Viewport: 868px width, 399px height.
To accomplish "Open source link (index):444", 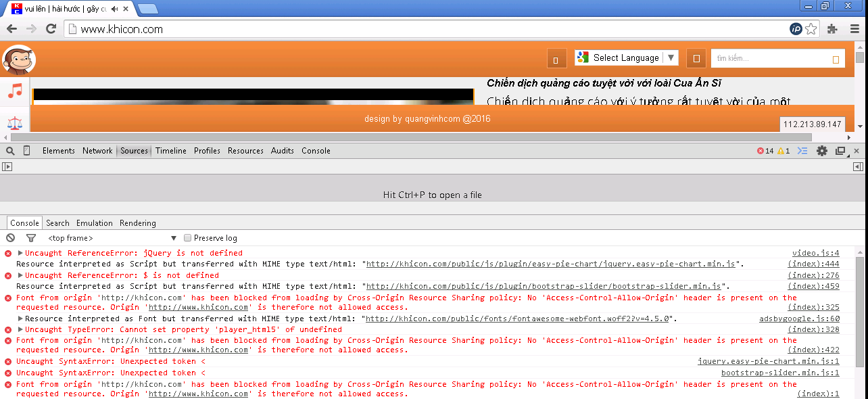I will click(814, 264).
